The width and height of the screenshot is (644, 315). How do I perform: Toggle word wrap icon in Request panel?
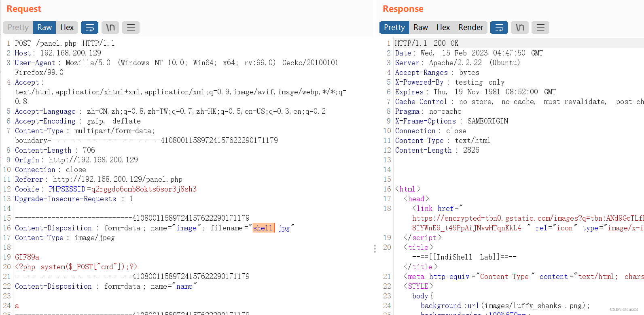pyautogui.click(x=89, y=28)
